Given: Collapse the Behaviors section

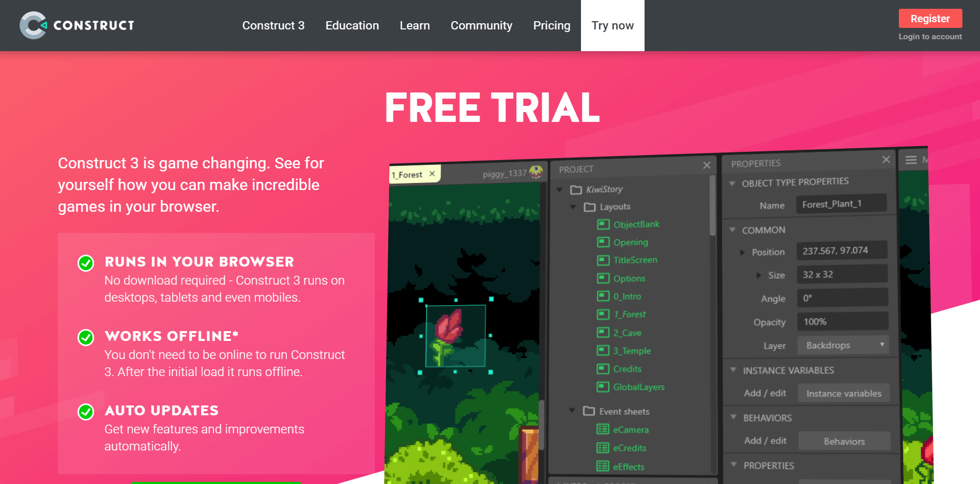Looking at the screenshot, I should 733,417.
